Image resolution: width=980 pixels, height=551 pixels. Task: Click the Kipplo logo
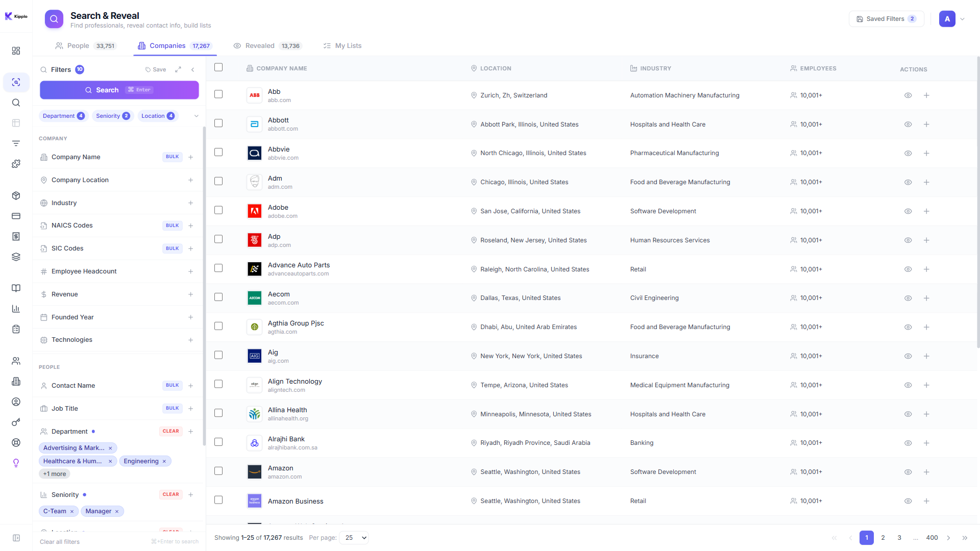[16, 16]
